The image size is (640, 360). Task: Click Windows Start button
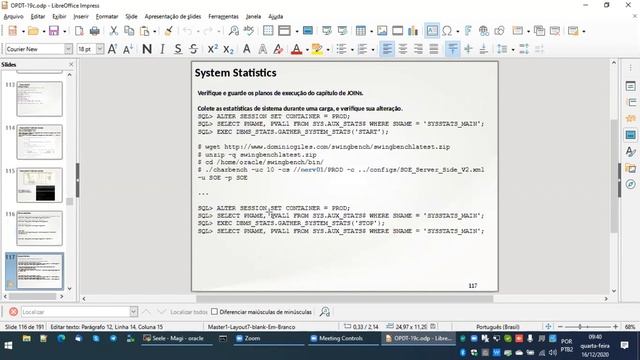pos(8,345)
